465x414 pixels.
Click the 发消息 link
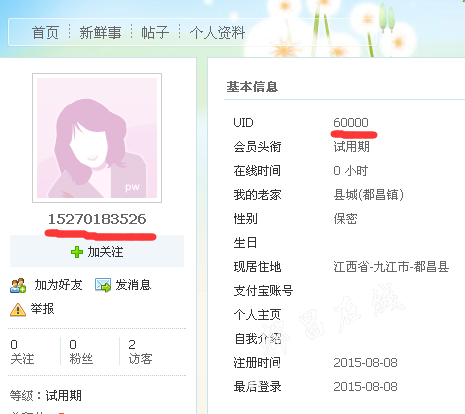pos(133,285)
